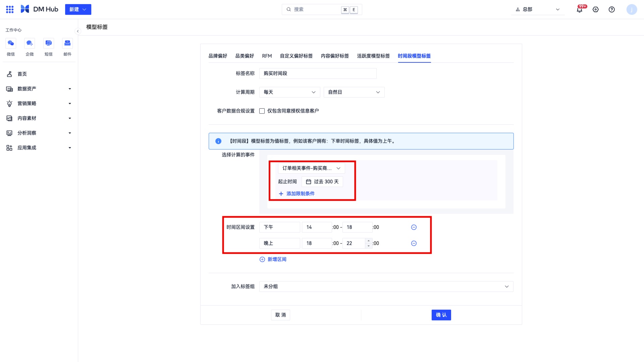The image size is (644, 362).
Task: Remove the 下午 time interval row
Action: click(414, 227)
